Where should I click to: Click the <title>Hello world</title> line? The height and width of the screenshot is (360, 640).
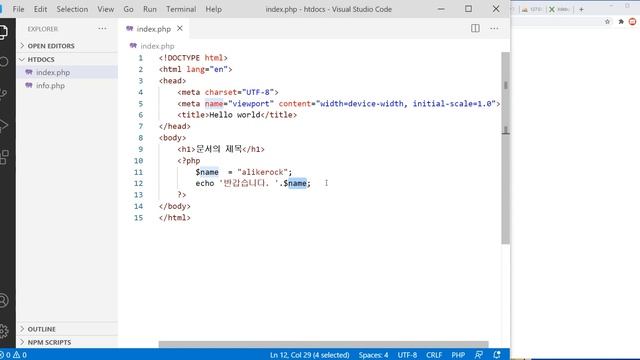click(x=237, y=115)
